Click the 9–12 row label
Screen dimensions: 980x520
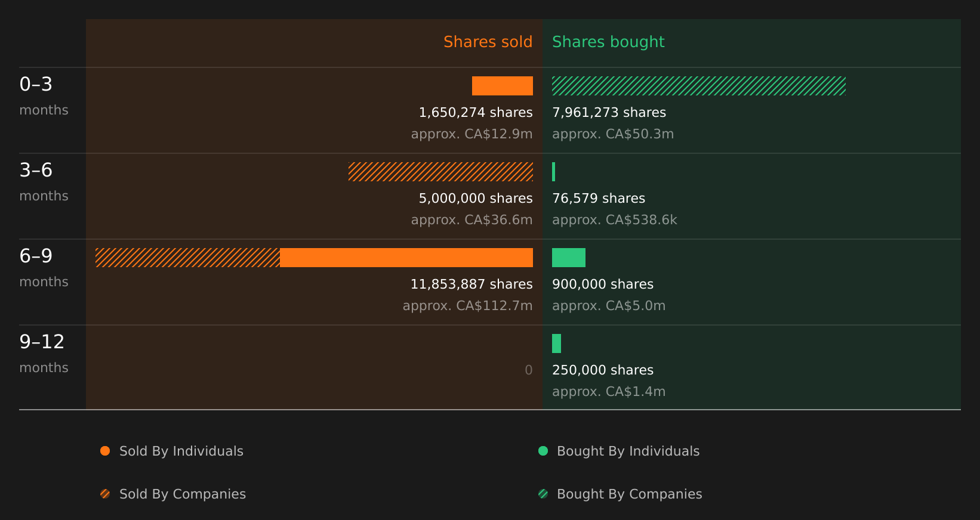42,342
